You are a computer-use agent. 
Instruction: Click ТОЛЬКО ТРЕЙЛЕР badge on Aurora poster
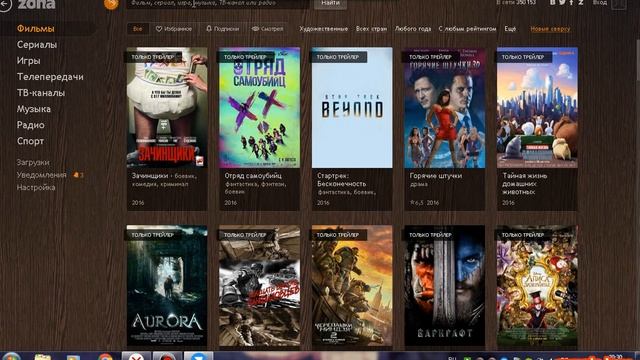tap(153, 235)
